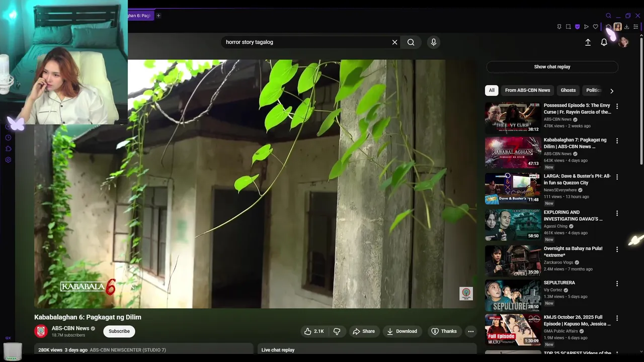This screenshot has height=362, width=644.
Task: Open the upload/create icon in YouTube header
Action: tap(588, 42)
